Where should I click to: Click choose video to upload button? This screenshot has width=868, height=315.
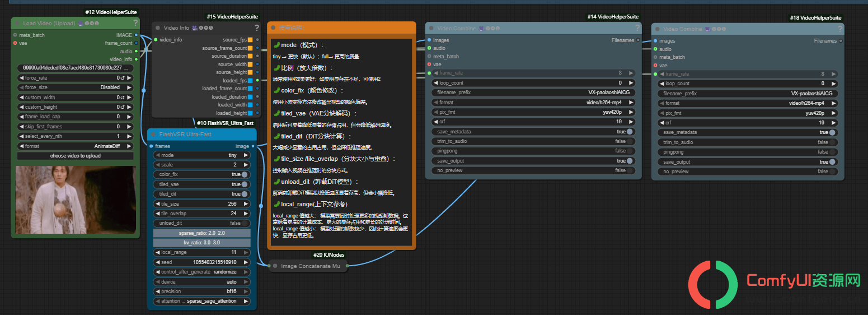(76, 156)
